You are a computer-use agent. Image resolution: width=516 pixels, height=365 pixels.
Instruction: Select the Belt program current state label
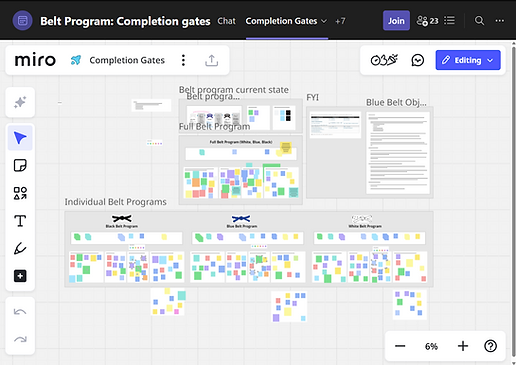[x=234, y=89]
